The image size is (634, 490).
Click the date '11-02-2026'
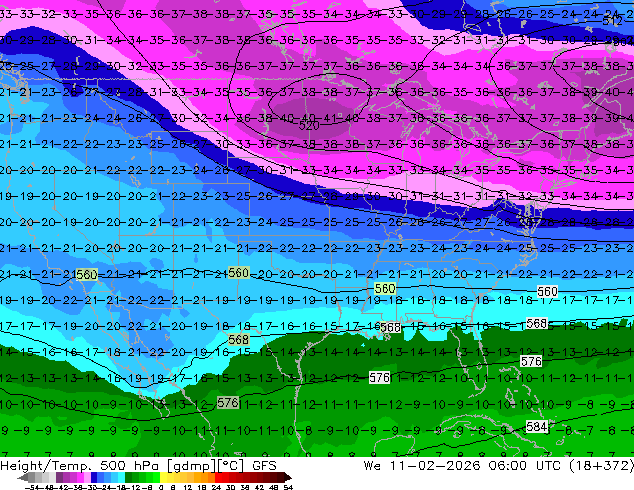435,466
